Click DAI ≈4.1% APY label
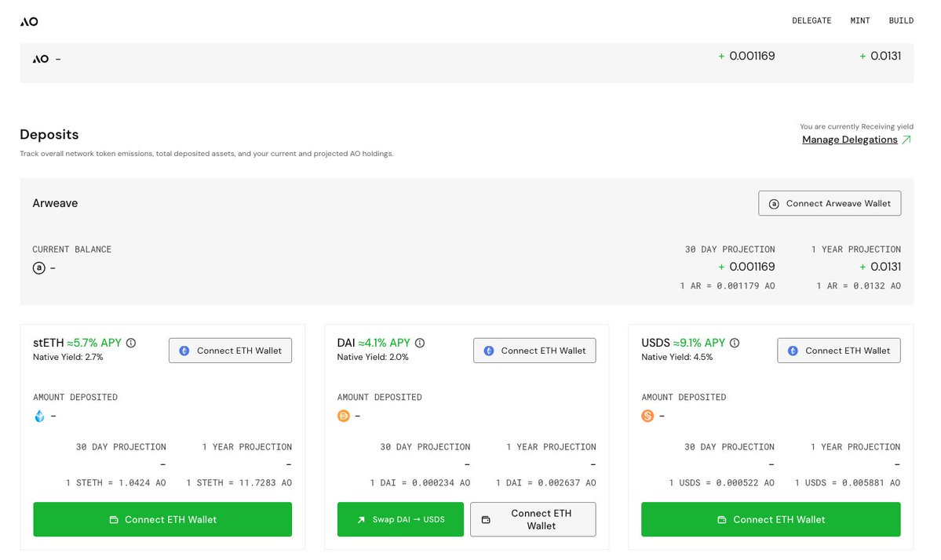This screenshot has height=560, width=941. tap(374, 343)
